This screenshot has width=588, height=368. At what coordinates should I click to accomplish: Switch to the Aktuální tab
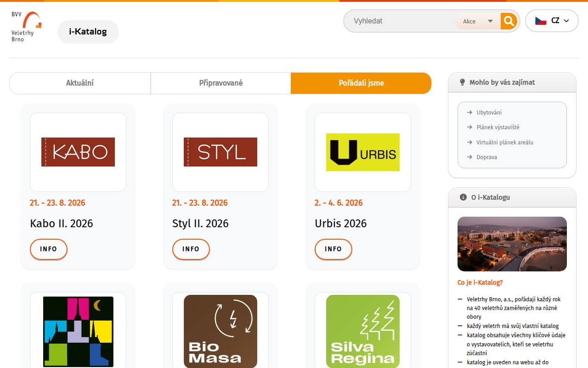(x=80, y=83)
